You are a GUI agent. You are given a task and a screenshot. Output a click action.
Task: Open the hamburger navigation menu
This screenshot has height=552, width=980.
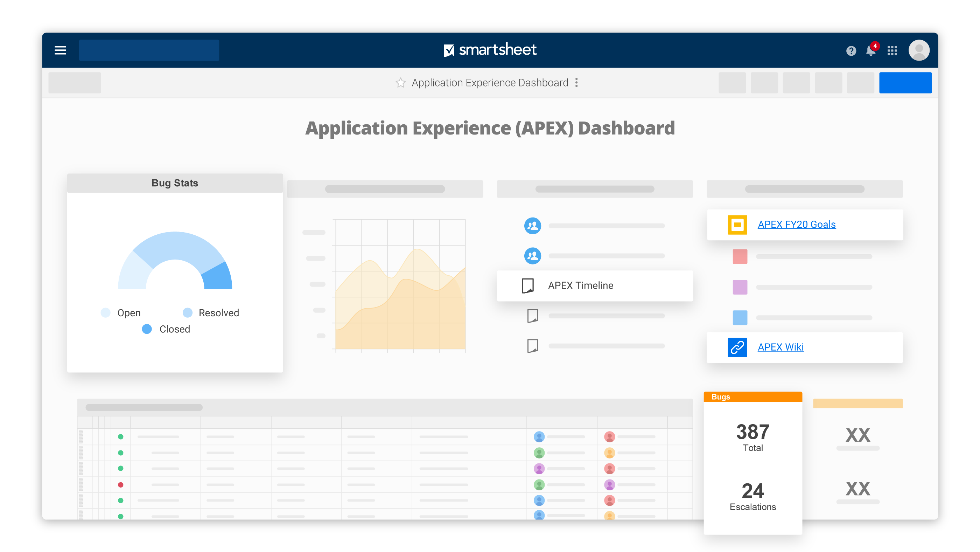click(60, 50)
